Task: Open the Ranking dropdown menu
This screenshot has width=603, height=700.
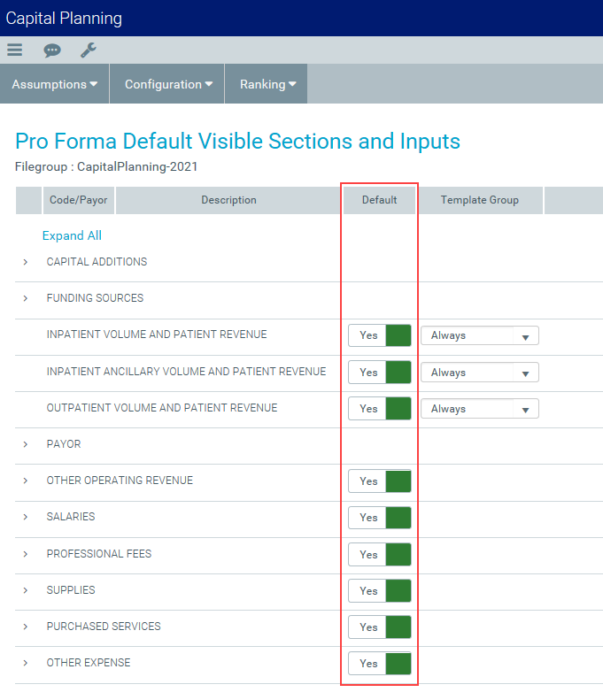Action: [267, 85]
